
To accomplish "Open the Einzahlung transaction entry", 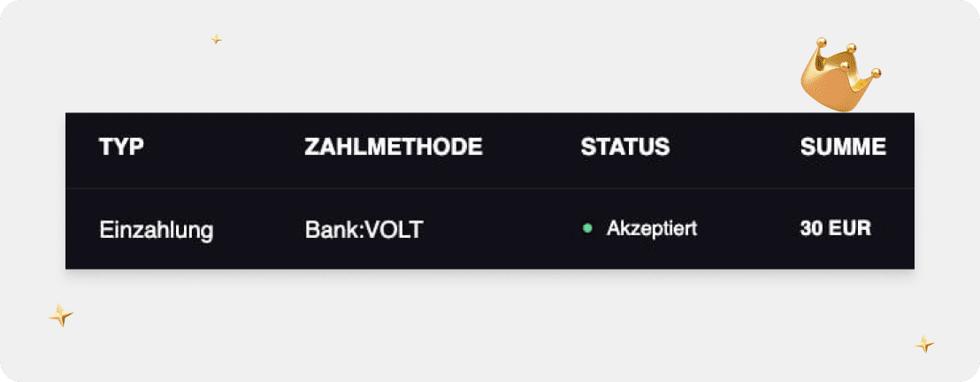I will click(x=156, y=230).
